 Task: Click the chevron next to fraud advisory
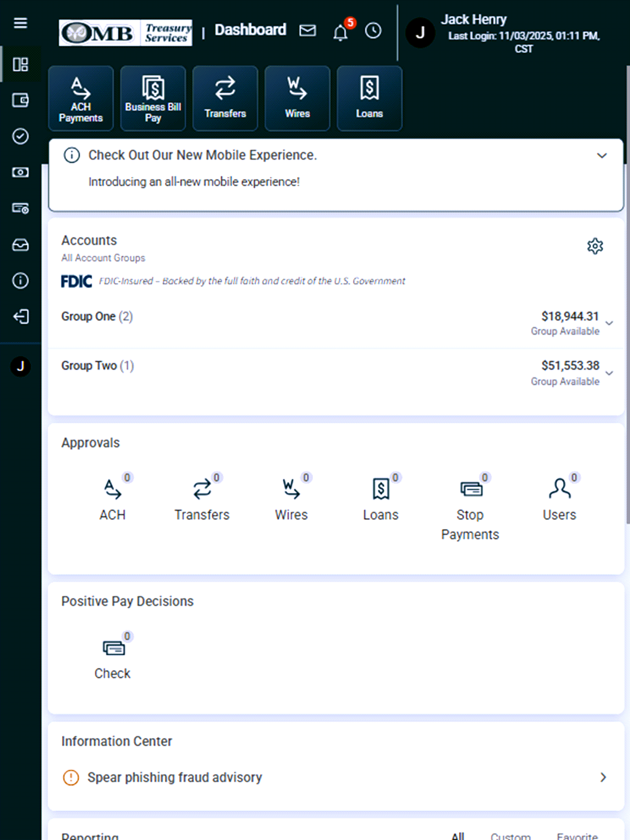coord(603,777)
